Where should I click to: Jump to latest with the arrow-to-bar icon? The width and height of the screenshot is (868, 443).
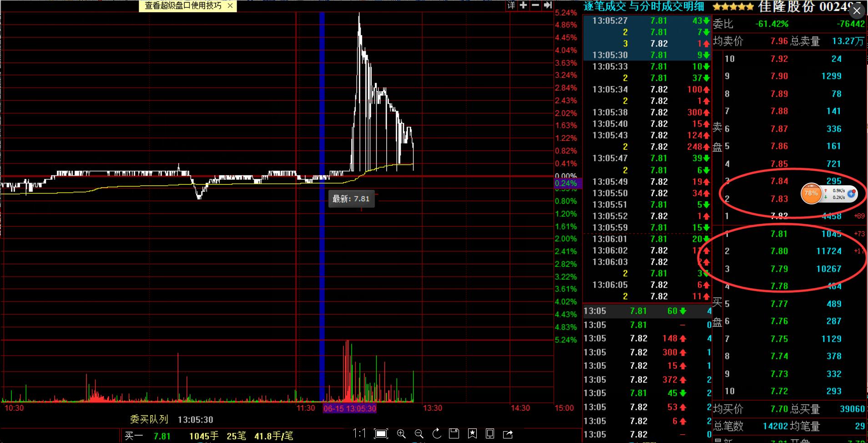(548, 5)
